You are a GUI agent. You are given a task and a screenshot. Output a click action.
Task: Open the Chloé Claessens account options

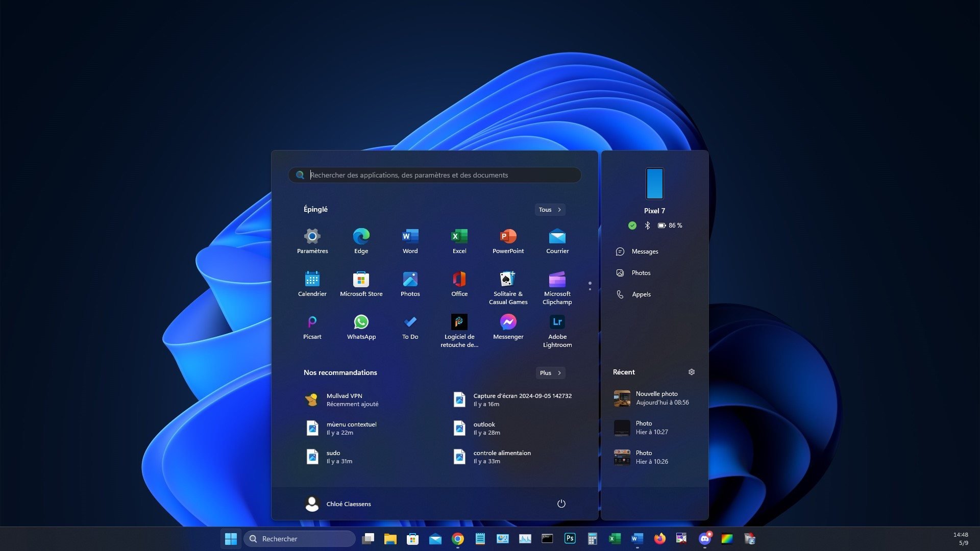click(341, 504)
